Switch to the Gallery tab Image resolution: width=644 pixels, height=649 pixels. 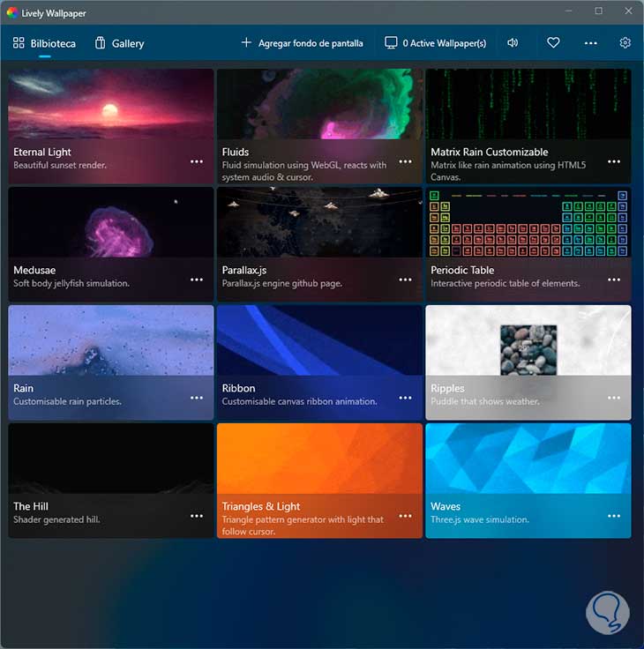pyautogui.click(x=119, y=43)
